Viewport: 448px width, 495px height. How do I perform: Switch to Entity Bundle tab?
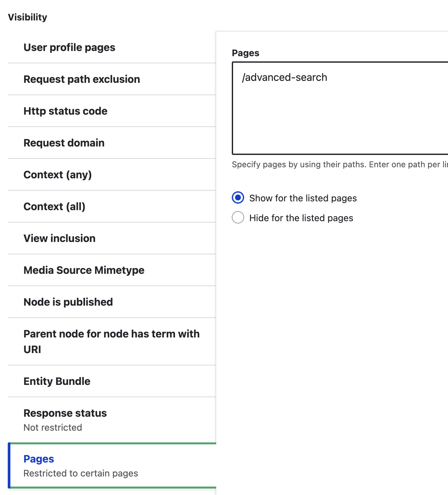(x=112, y=381)
